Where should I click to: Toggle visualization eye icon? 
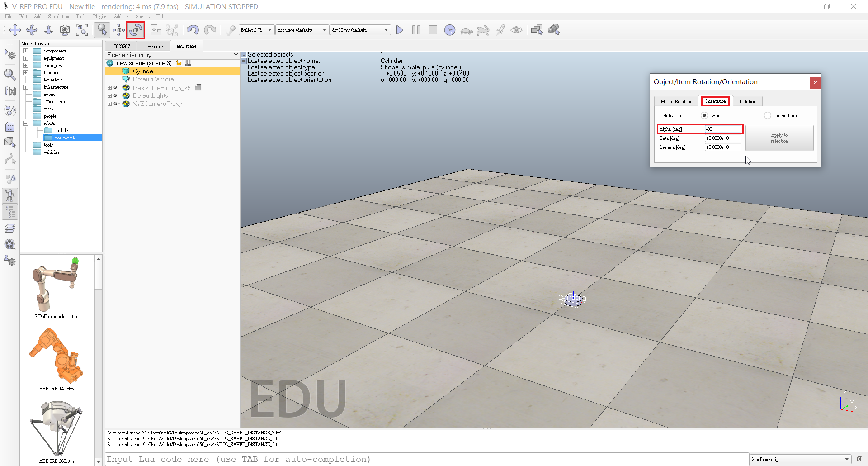click(517, 30)
